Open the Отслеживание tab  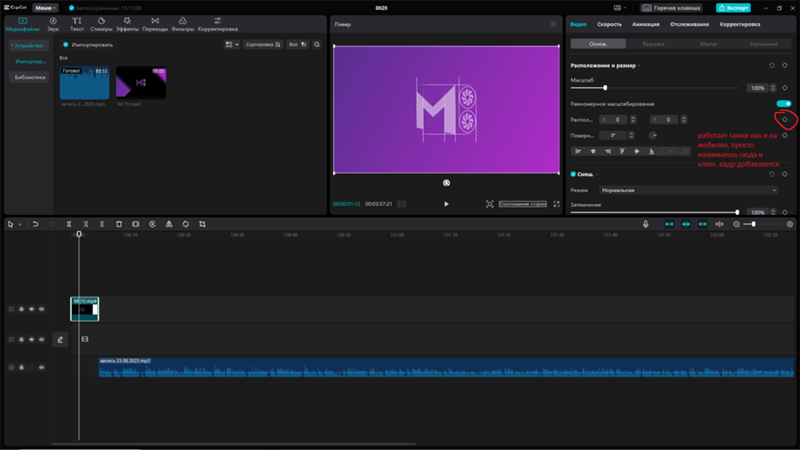click(x=689, y=24)
